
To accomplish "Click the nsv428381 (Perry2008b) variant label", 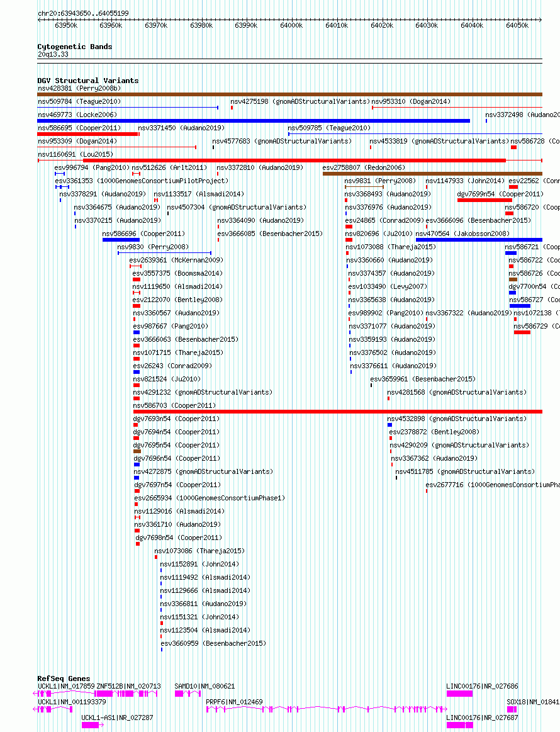I will [x=79, y=88].
